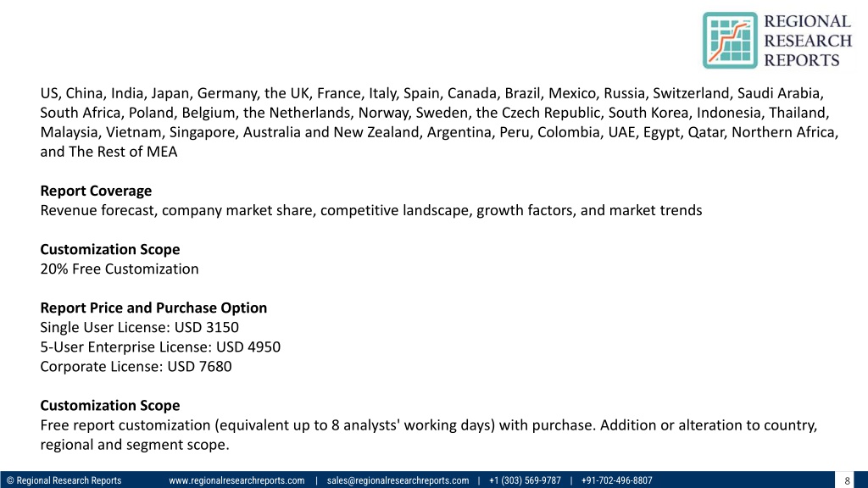Viewport: 868px width, 488px height.
Task: Click the 5-User Enterprise License: USD 4950 line
Action: 160,347
